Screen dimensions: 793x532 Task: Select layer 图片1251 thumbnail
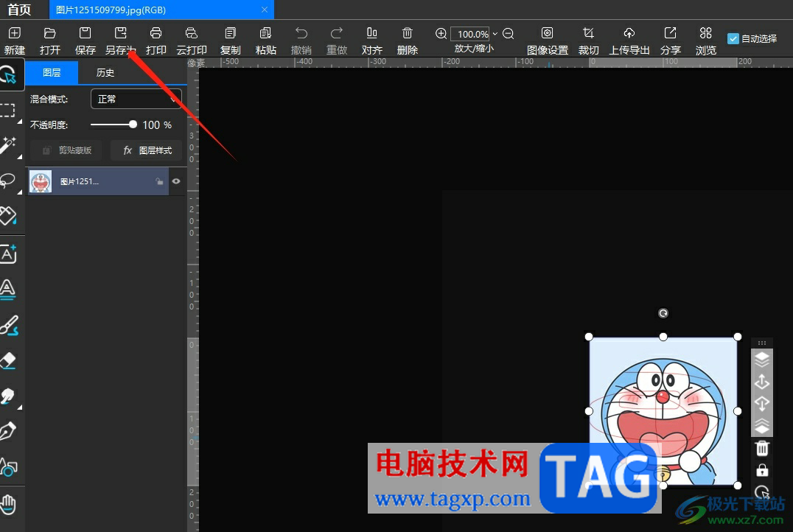click(x=41, y=181)
